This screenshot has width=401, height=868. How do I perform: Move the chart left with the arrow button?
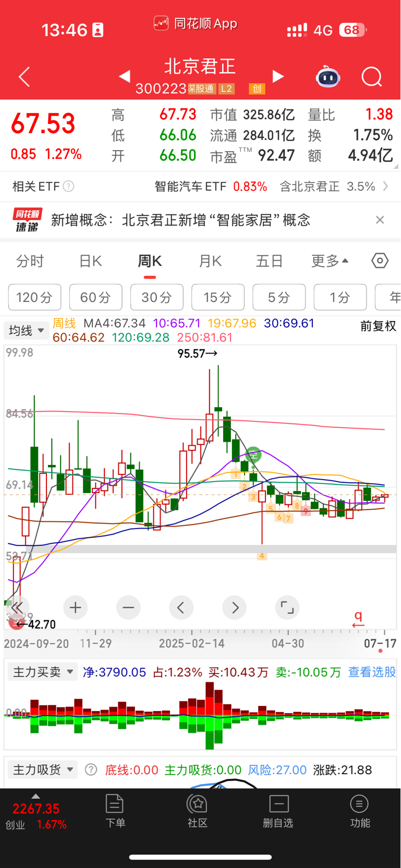tap(181, 607)
